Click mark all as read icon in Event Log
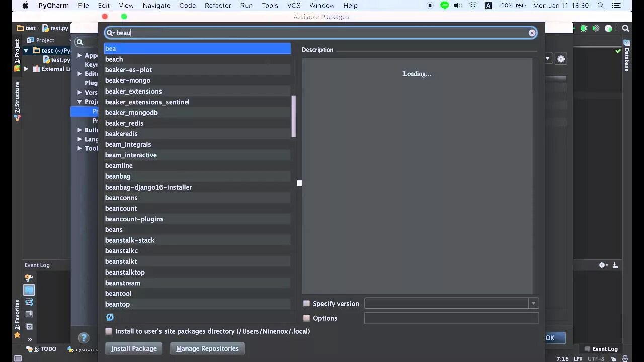This screenshot has height=362, width=644. [x=29, y=326]
